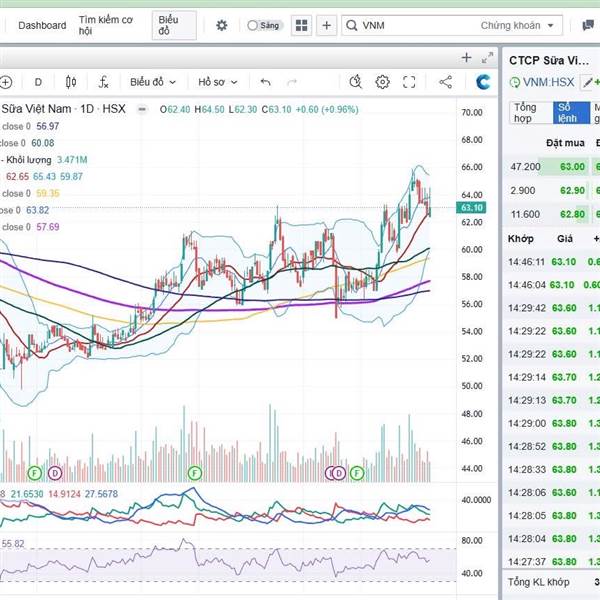Select the Sổ lệnh tab
The height and width of the screenshot is (600, 600).
[x=571, y=112]
